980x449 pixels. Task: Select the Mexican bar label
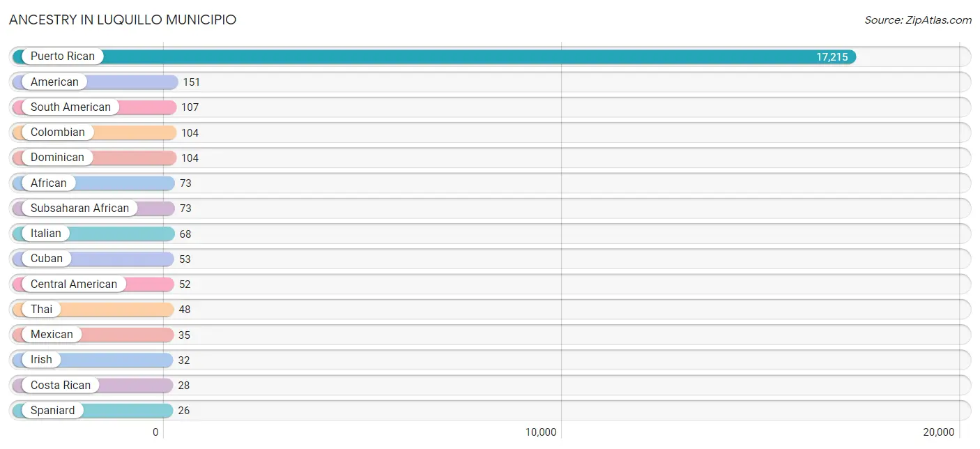click(x=52, y=335)
